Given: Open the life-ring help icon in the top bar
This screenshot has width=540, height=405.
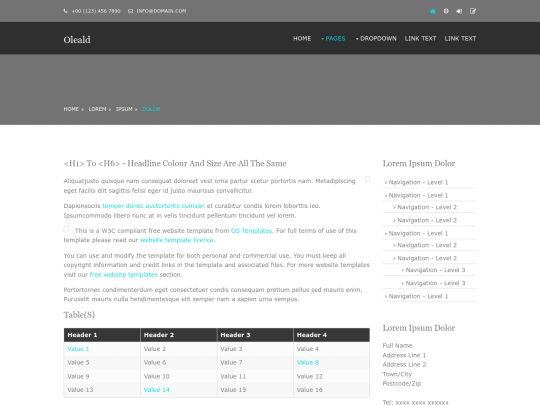Looking at the screenshot, I should point(446,11).
